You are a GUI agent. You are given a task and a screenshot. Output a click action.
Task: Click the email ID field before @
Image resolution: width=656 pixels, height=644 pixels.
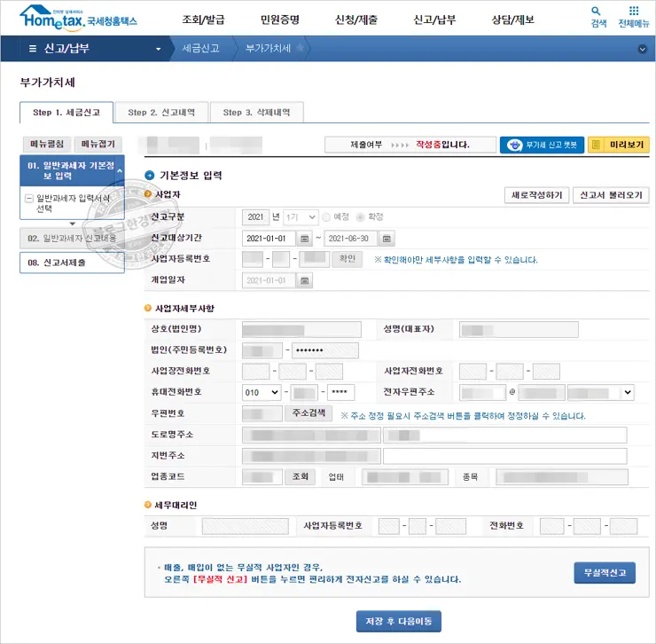coord(482,392)
